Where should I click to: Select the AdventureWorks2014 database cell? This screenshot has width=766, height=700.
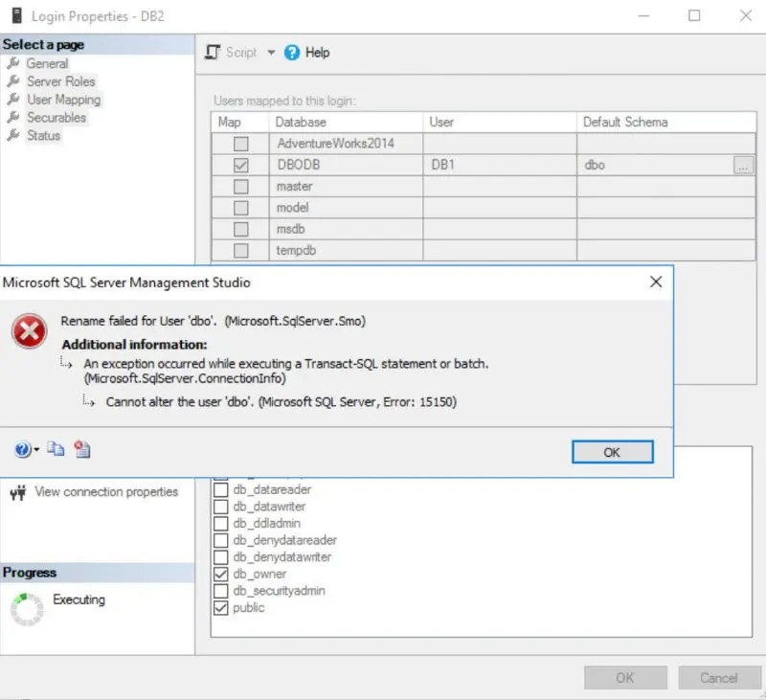pos(346,144)
